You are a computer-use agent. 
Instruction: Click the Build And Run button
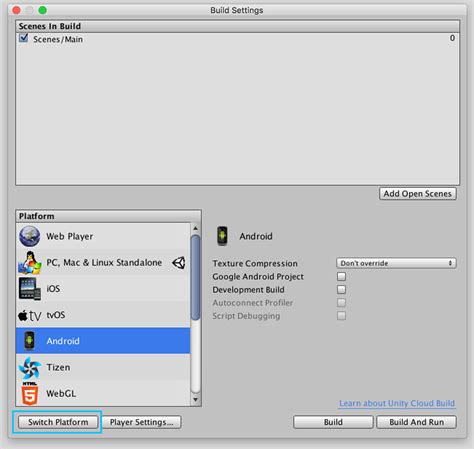pyautogui.click(x=416, y=422)
